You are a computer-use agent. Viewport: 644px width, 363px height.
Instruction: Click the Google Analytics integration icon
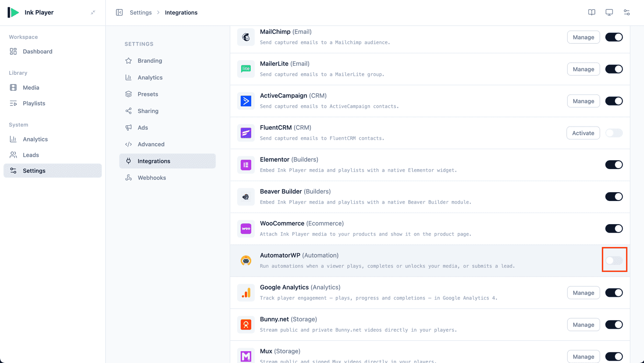click(x=246, y=293)
